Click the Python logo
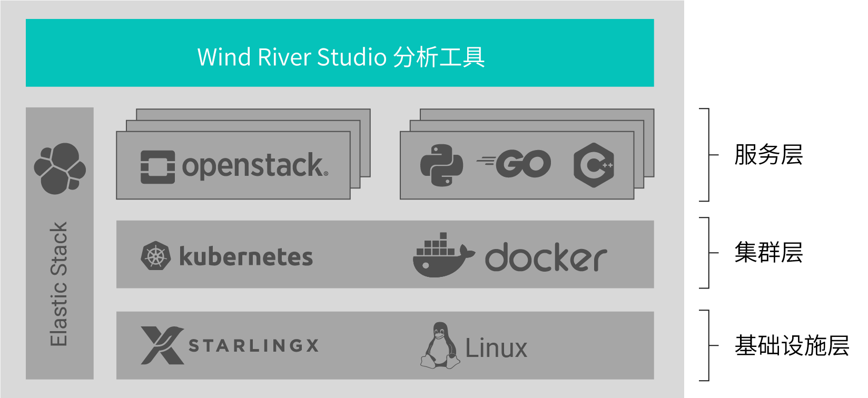The image size is (868, 398). pyautogui.click(x=441, y=165)
